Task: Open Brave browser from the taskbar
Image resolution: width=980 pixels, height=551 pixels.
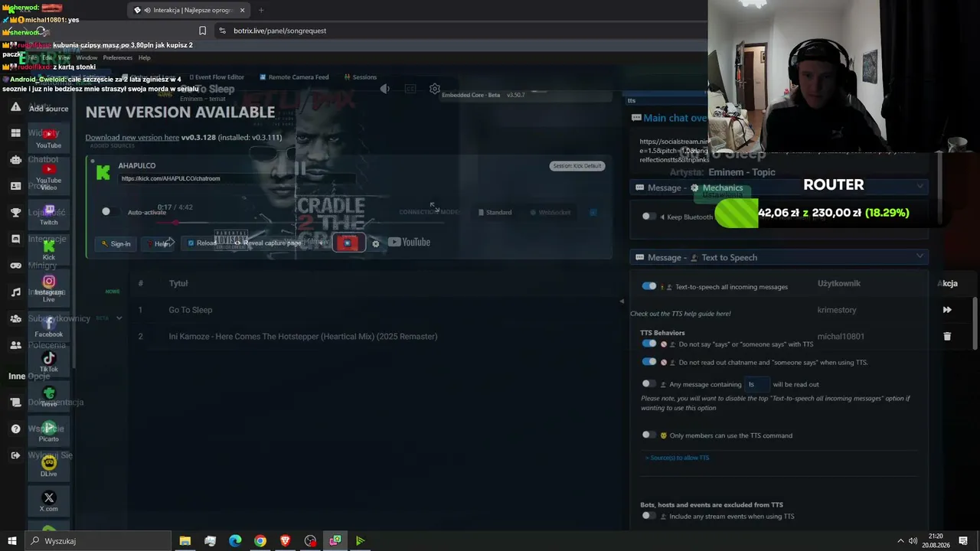Action: (x=286, y=541)
